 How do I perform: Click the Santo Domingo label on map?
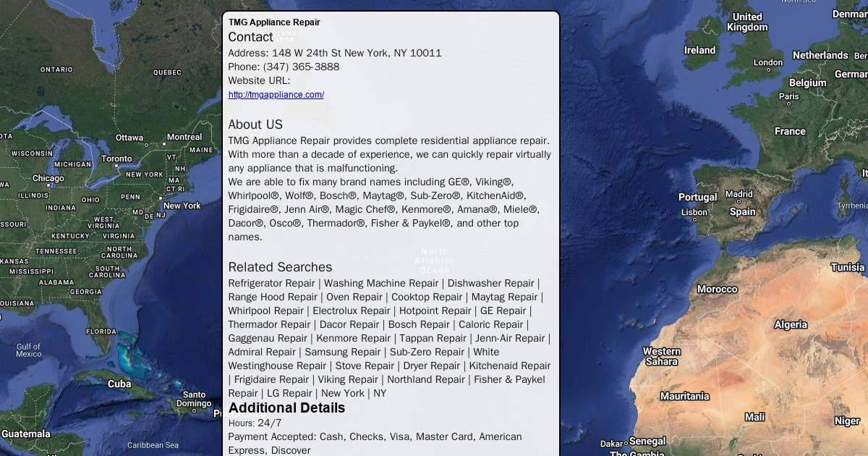[x=194, y=399]
